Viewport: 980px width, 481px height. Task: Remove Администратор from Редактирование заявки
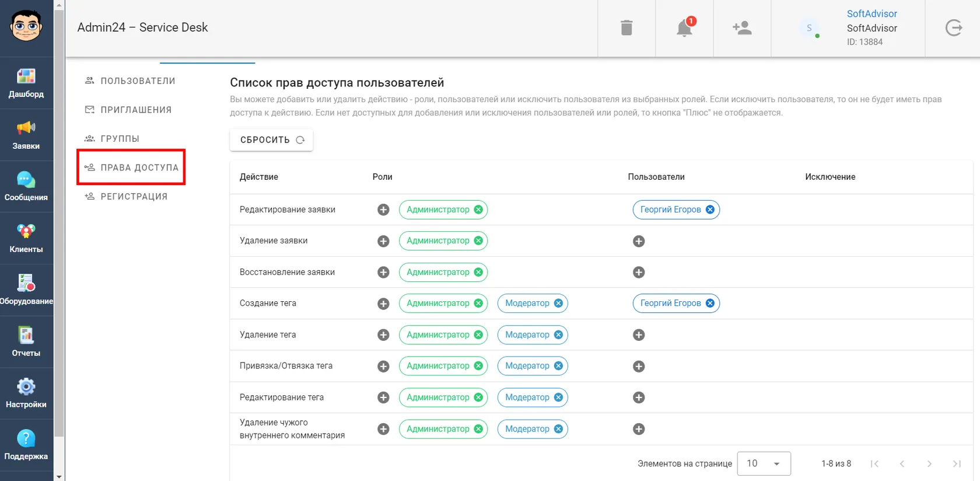click(x=478, y=210)
